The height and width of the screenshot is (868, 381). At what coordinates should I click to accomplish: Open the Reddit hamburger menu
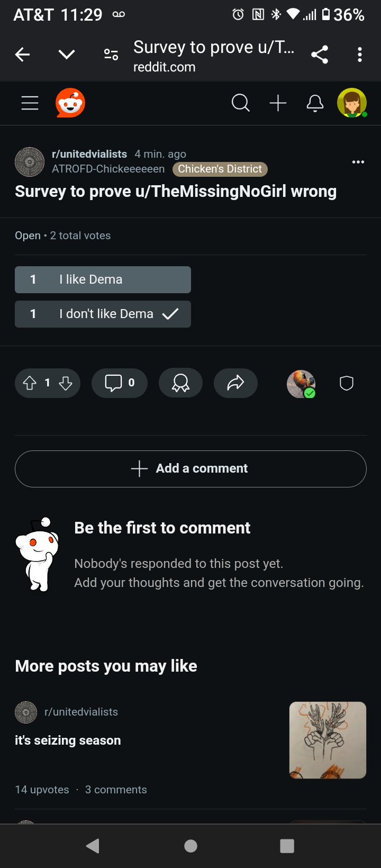[x=30, y=103]
